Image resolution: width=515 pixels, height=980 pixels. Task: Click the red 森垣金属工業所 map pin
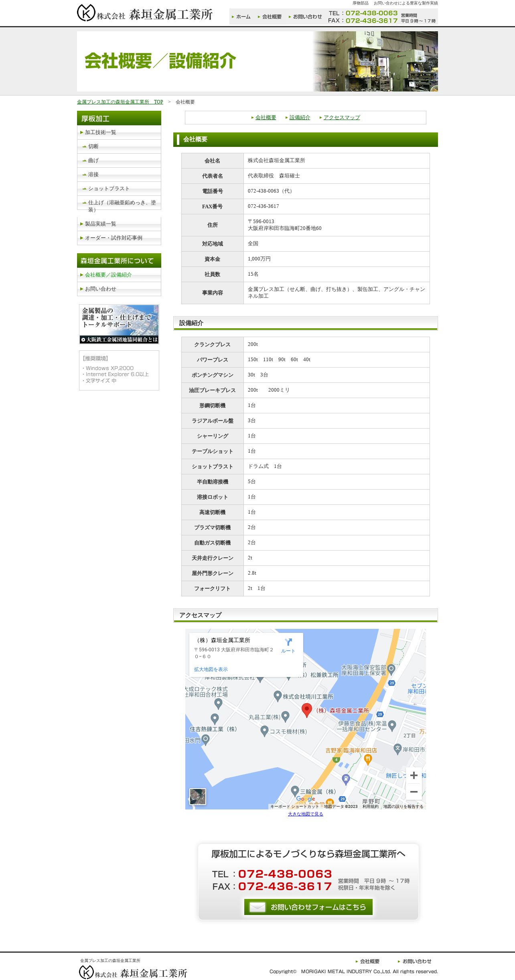pos(307,710)
